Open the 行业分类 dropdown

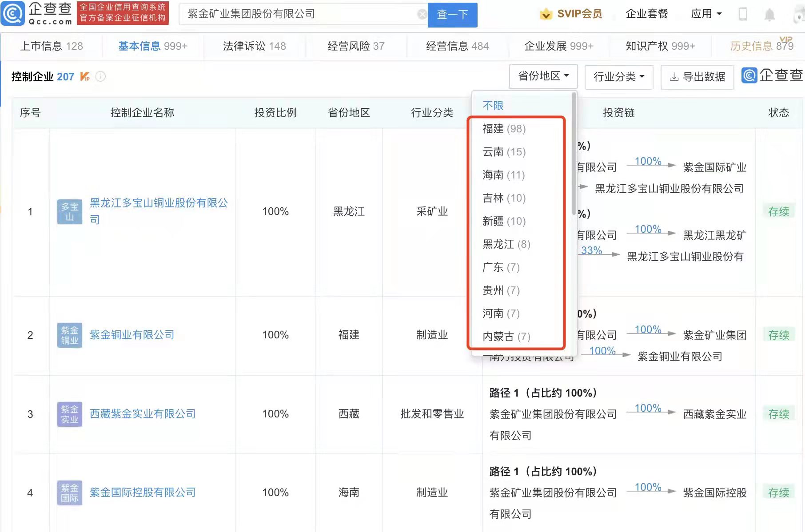[619, 77]
